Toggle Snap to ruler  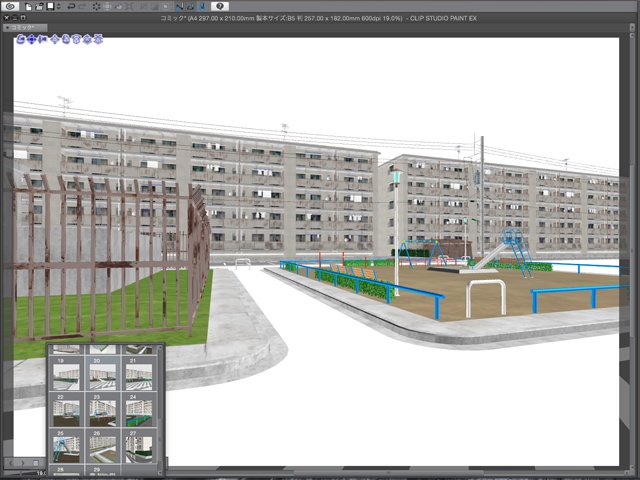pos(180,7)
